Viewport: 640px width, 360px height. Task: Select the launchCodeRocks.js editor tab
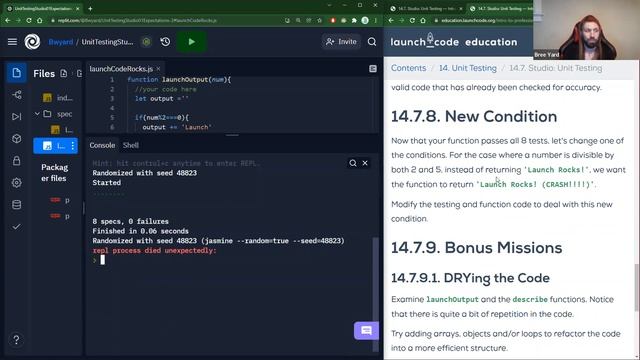coord(121,69)
